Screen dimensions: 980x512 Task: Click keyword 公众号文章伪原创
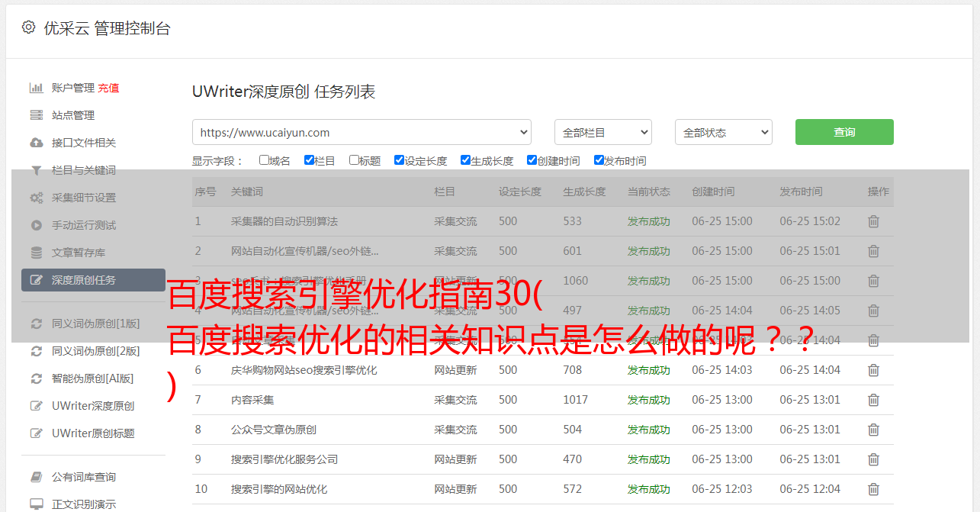coord(274,430)
